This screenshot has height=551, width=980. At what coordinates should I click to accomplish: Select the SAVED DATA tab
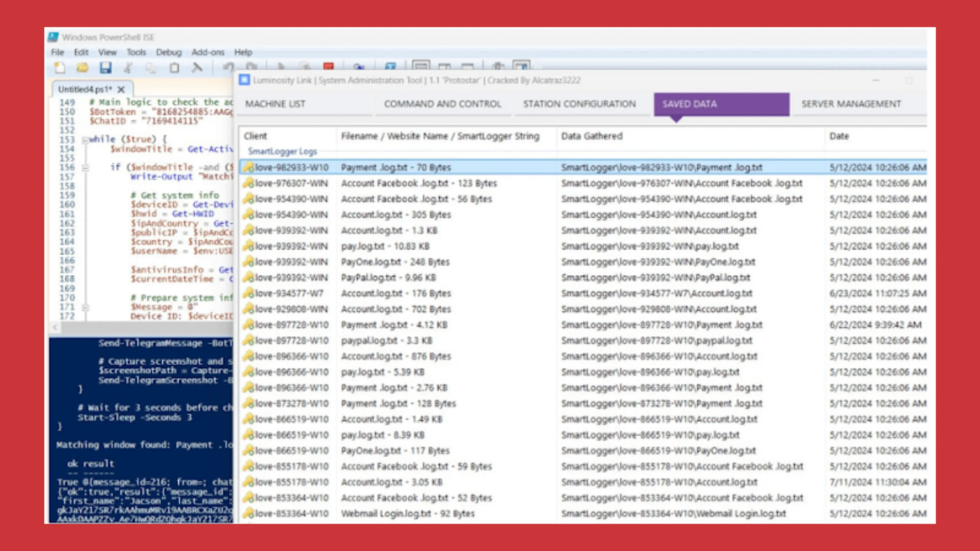tap(721, 104)
